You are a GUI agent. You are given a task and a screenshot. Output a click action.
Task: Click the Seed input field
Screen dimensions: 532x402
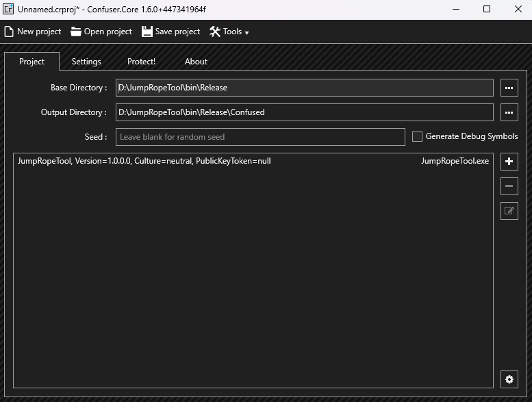click(x=260, y=137)
